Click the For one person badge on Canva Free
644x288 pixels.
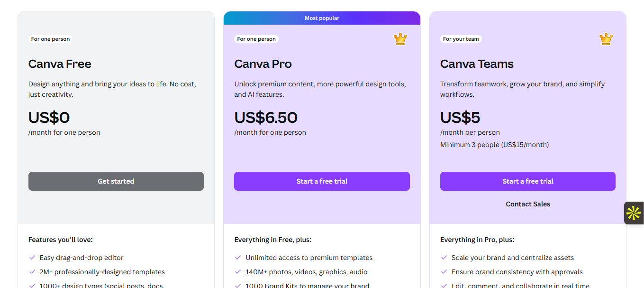[50, 39]
